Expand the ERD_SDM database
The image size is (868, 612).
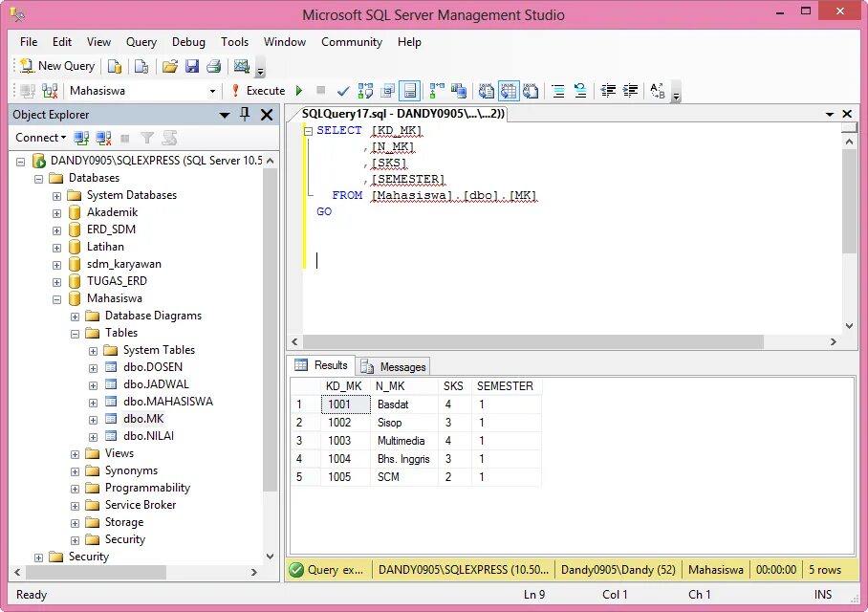point(57,230)
